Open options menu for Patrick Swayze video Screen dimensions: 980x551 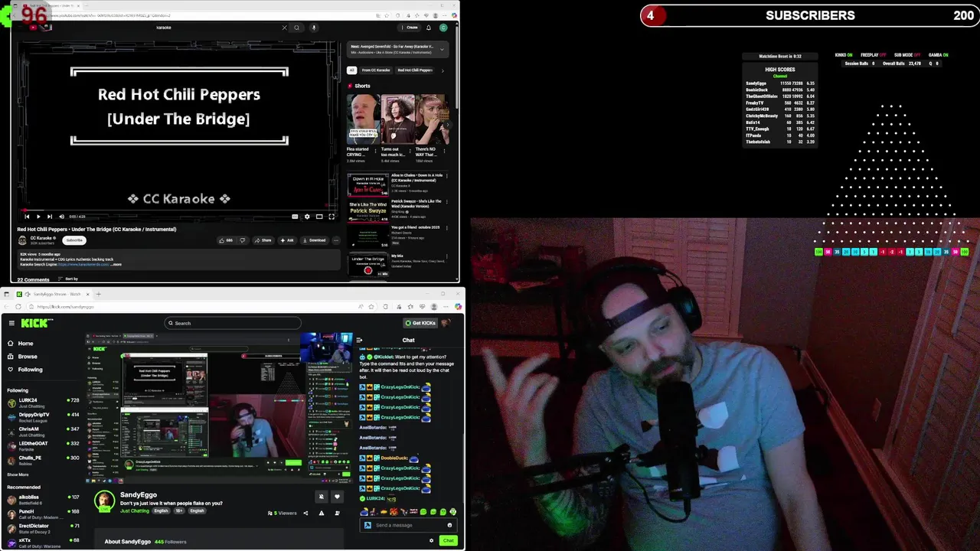pos(447,203)
